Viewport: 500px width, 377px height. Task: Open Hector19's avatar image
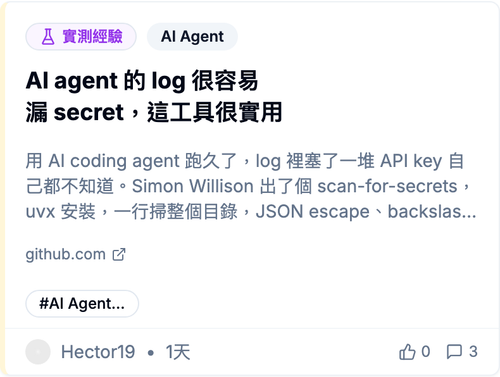click(x=38, y=352)
